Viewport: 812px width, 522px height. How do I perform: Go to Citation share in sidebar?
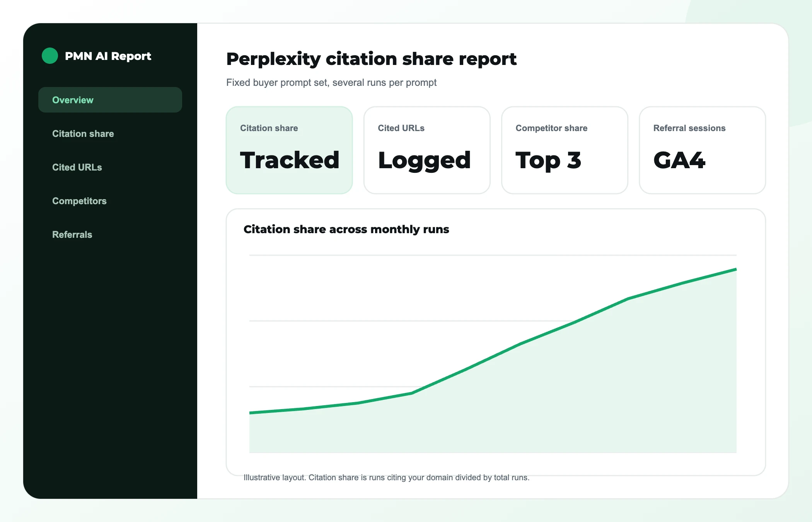click(83, 133)
